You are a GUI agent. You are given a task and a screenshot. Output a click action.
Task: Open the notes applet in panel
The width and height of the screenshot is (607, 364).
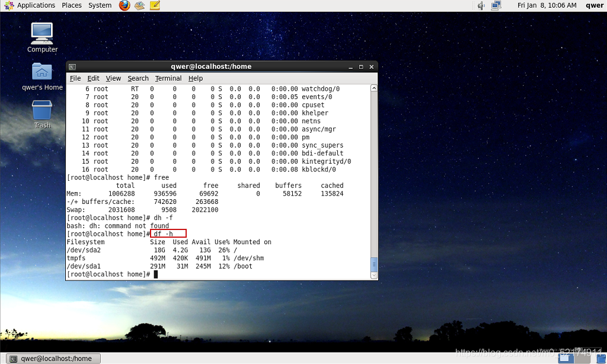coord(155,5)
